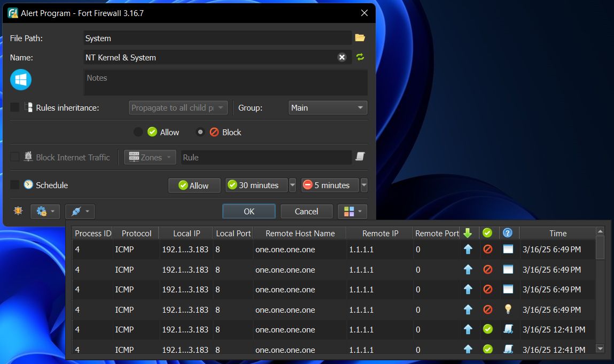Click the blue Windows program icon
The height and width of the screenshot is (364, 614).
(x=21, y=80)
